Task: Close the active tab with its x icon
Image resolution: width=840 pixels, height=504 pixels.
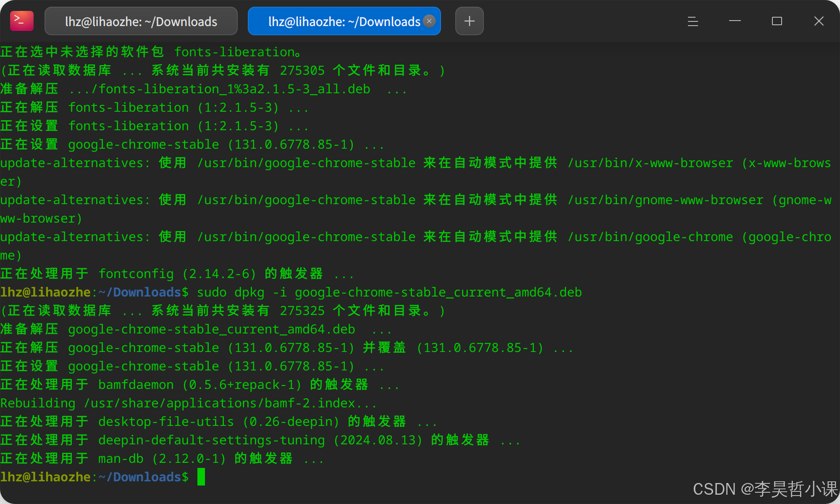Action: [x=429, y=21]
